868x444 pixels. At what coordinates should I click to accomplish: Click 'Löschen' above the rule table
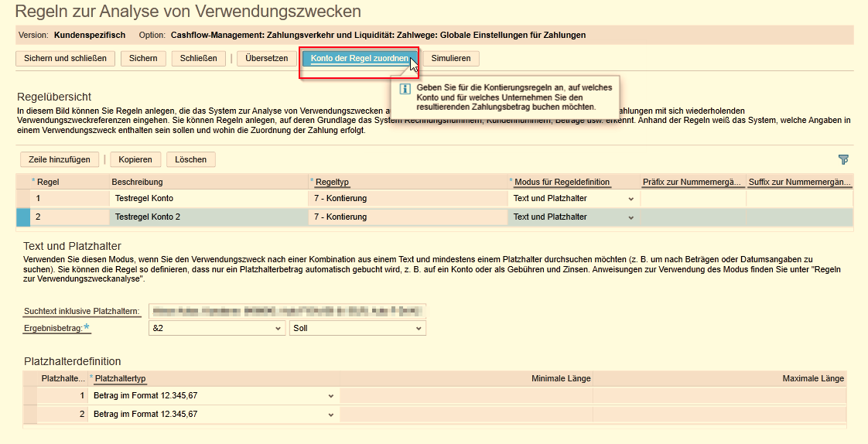click(190, 159)
